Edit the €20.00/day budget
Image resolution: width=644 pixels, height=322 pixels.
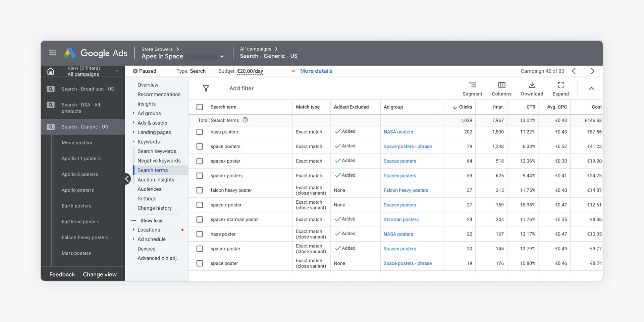click(250, 71)
